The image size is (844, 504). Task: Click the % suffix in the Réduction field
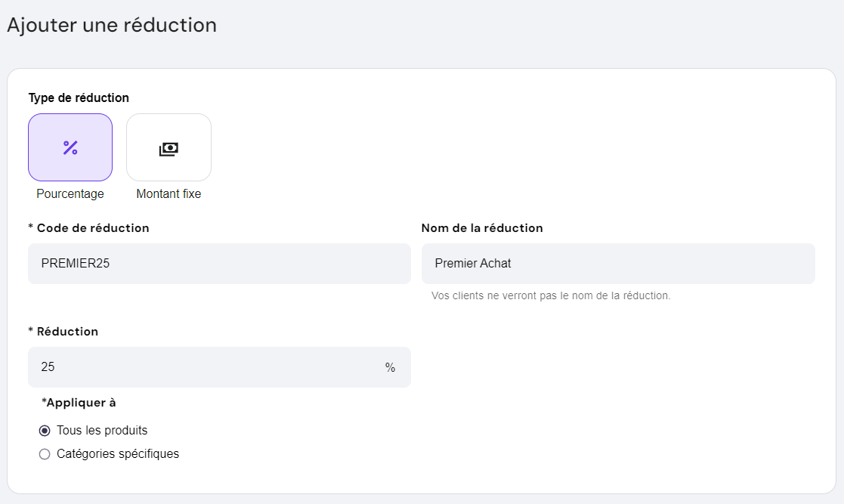[390, 366]
